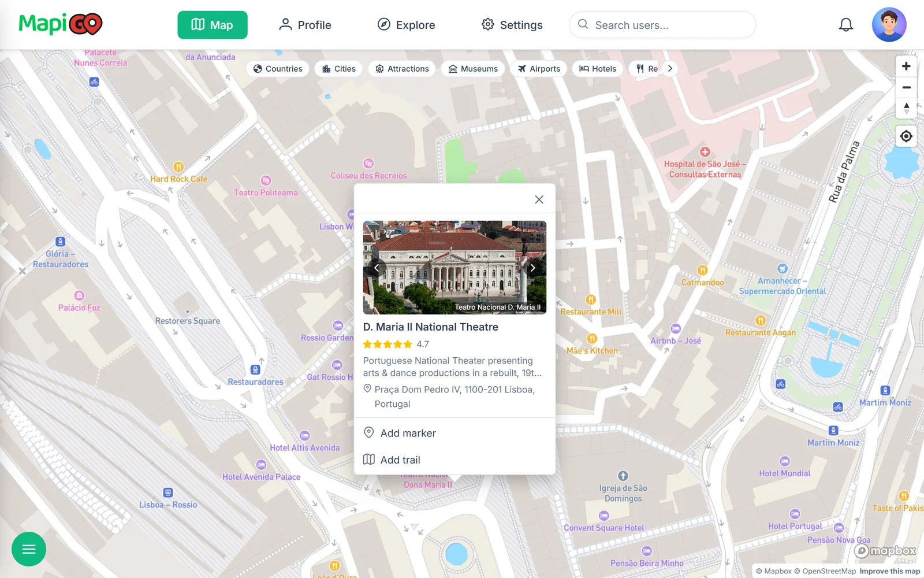This screenshot has width=924, height=578.
Task: Reset map bearing to north
Action: click(x=906, y=109)
